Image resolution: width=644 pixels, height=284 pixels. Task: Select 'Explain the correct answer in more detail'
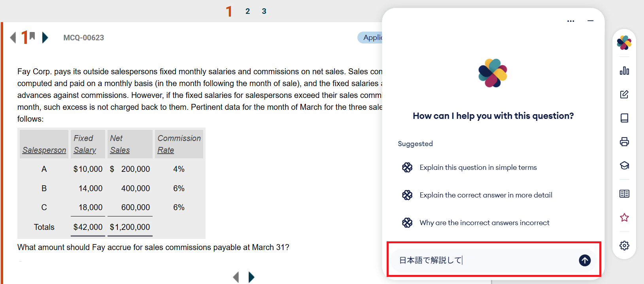coord(486,195)
